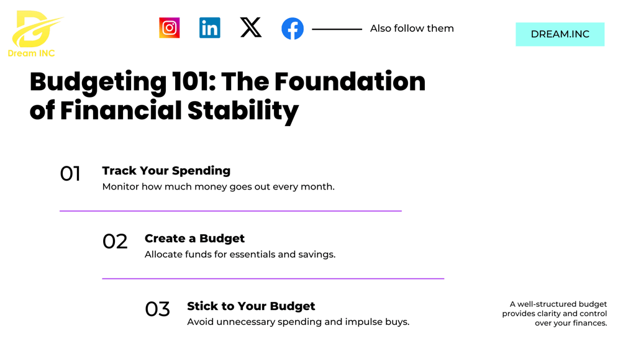Select the Budgeting 101 main title
The image size is (636, 364).
pyautogui.click(x=227, y=96)
